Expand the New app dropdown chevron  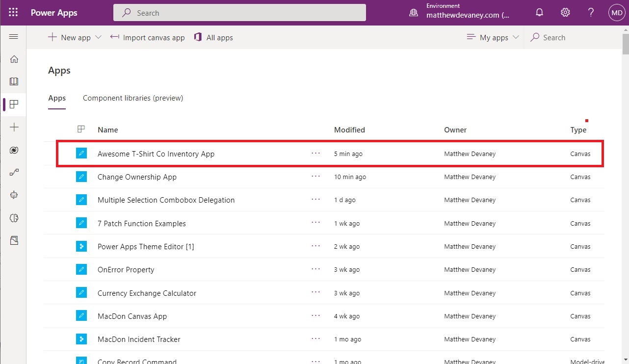pos(98,37)
